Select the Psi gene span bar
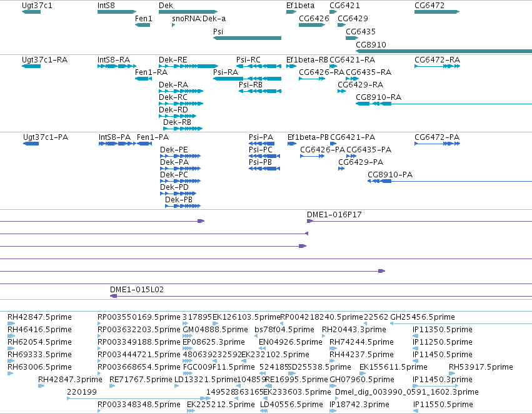 (247, 38)
